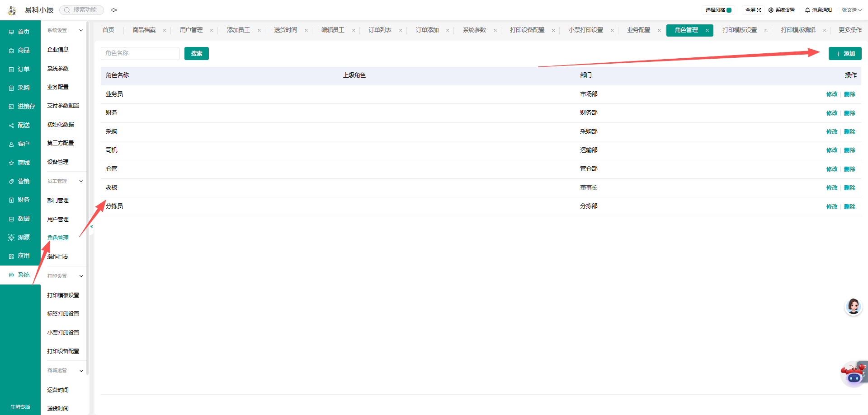Collapse the 商城运营 sidebar group
The image size is (868, 415).
coord(81,371)
